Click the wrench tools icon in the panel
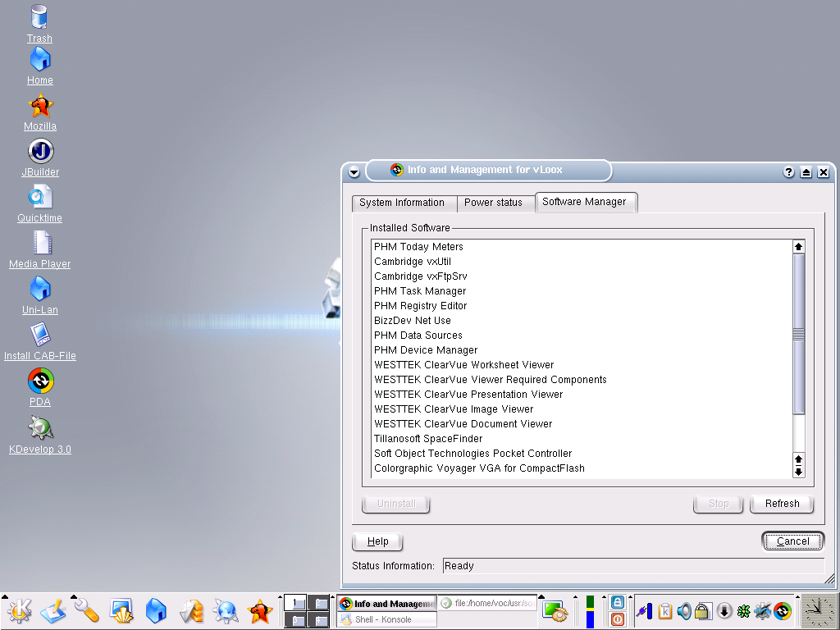840x630 pixels. (x=86, y=611)
